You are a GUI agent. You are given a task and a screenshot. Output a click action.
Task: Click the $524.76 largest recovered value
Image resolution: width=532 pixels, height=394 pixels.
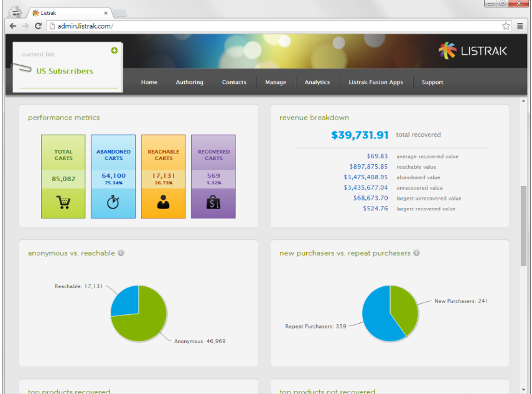[375, 209]
